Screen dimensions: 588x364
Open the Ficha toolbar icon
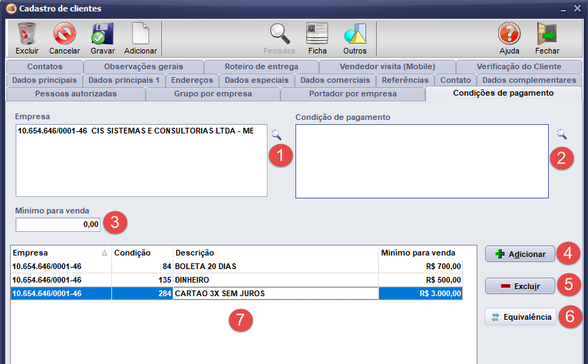pyautogui.click(x=317, y=34)
